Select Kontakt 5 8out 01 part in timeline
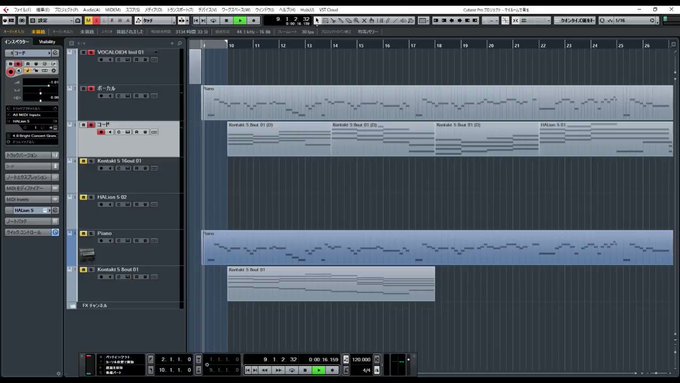 [x=331, y=284]
